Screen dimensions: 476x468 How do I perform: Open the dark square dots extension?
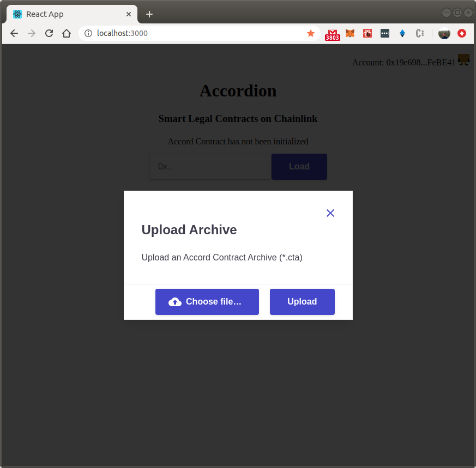pos(385,33)
